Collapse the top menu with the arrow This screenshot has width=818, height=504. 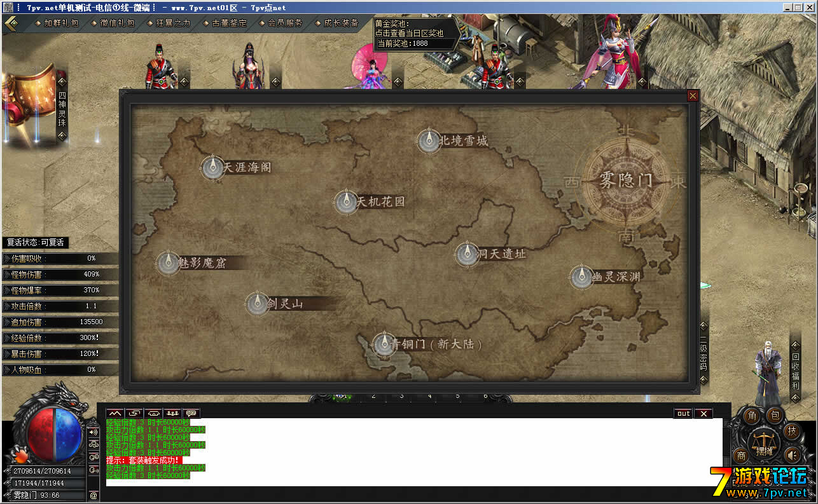pyautogui.click(x=12, y=23)
